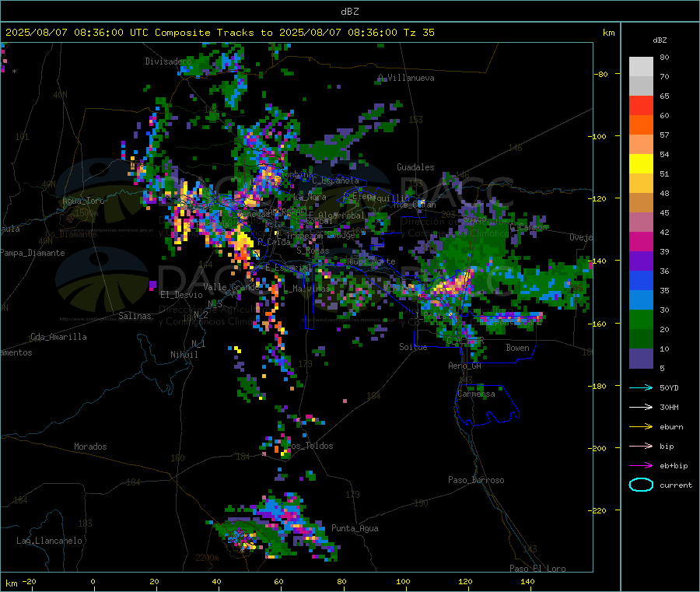This screenshot has width=700, height=592.
Task: Click the 'km' label at the top right of the map
Action: [608, 33]
